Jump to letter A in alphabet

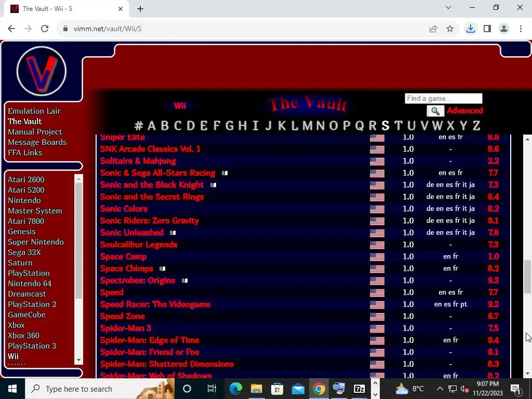click(152, 126)
